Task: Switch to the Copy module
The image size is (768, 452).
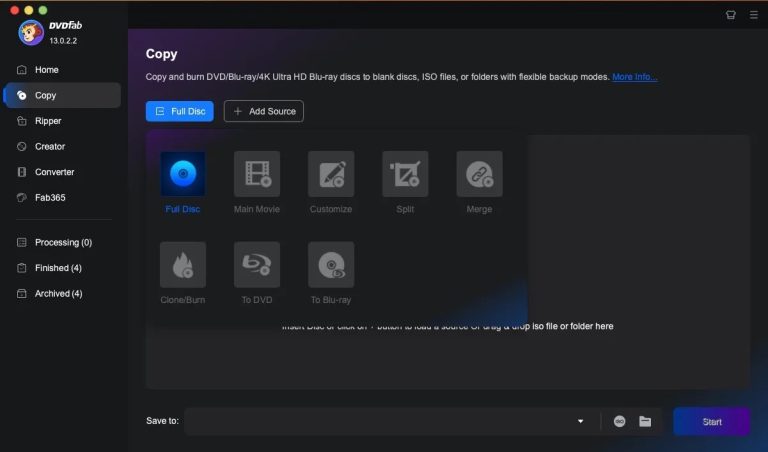Action: [x=62, y=95]
